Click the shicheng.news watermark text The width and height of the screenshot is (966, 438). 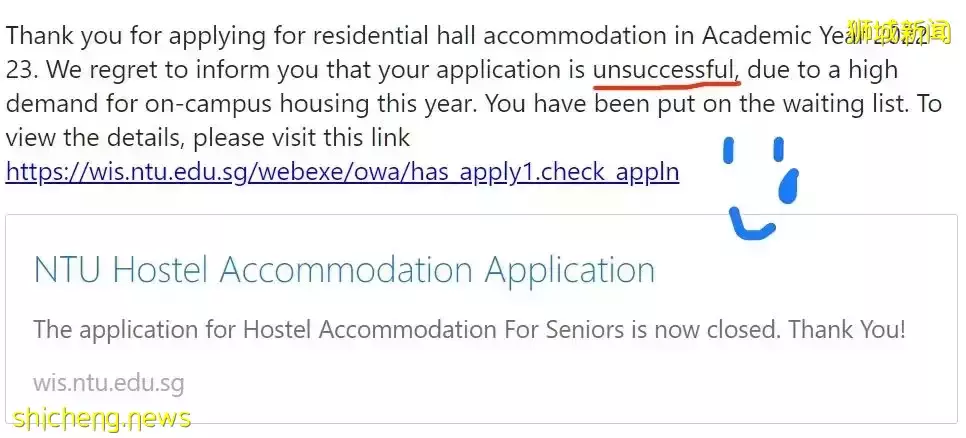point(102,417)
